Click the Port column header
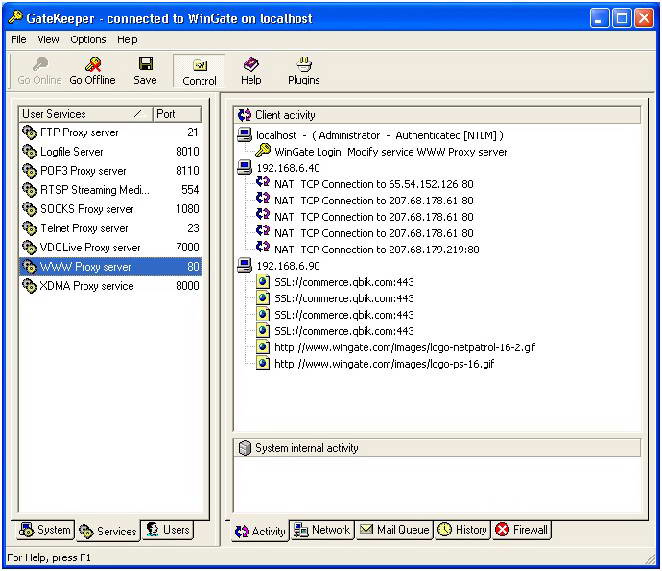Image resolution: width=662 pixels, height=571 pixels. point(177,114)
